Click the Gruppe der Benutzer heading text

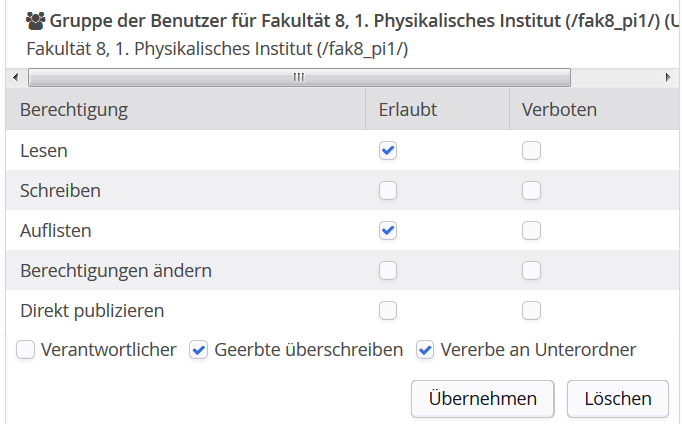tap(364, 21)
